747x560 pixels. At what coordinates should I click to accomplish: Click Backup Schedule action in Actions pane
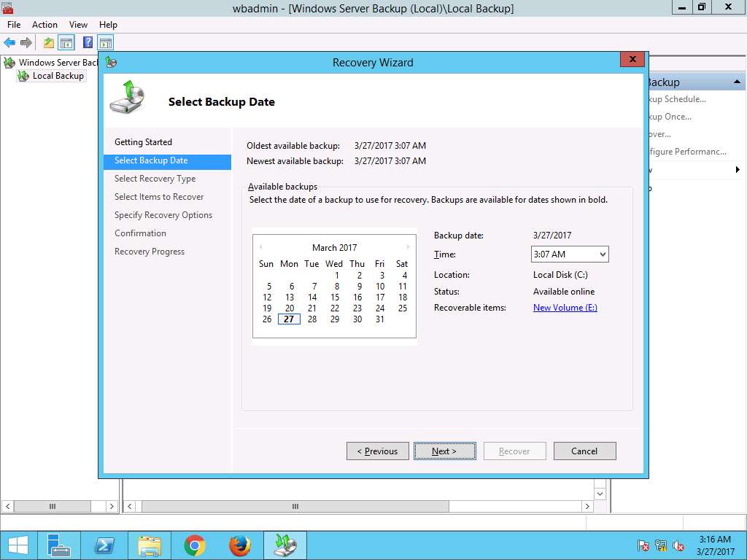click(677, 99)
